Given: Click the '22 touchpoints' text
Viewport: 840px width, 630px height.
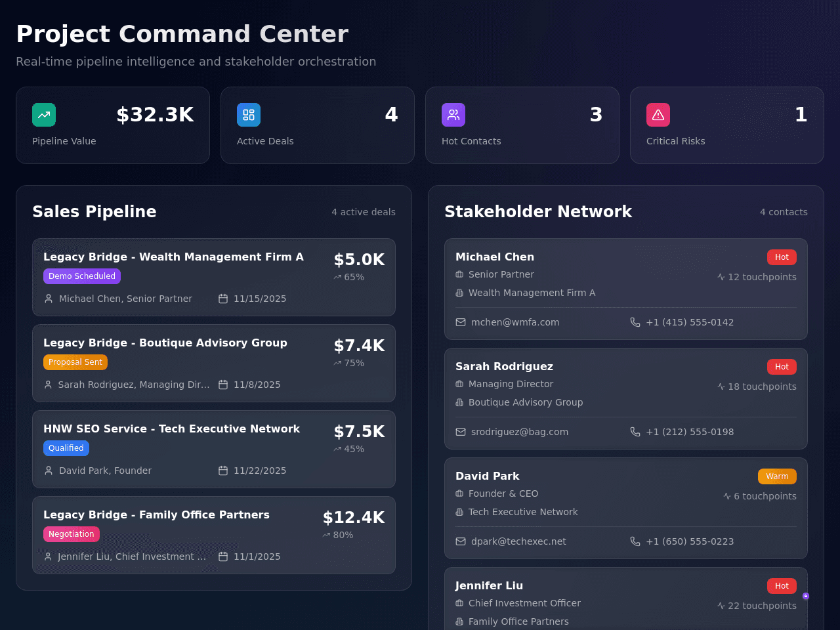Looking at the screenshot, I should (762, 606).
